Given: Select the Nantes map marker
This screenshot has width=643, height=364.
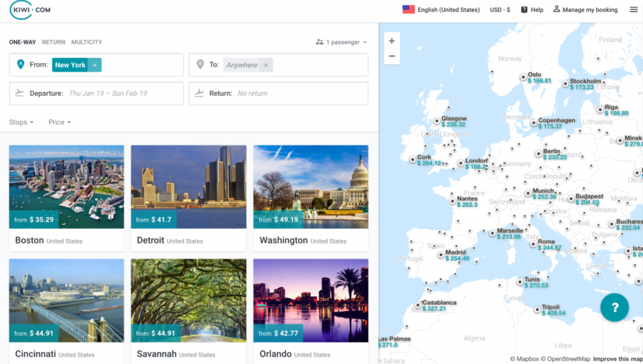Looking at the screenshot, I should point(452,201).
